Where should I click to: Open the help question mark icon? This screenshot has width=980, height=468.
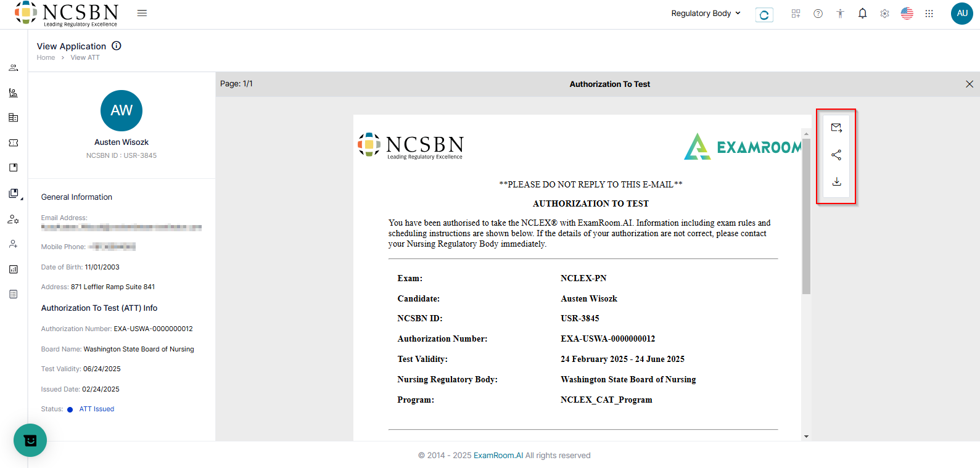[x=818, y=14]
